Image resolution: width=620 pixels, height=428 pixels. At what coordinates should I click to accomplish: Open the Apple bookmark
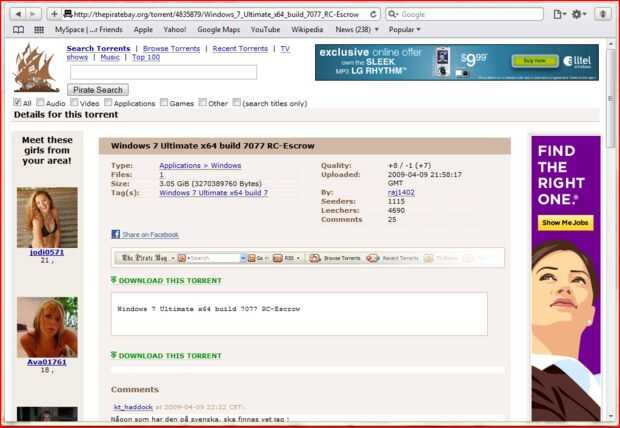(x=143, y=30)
